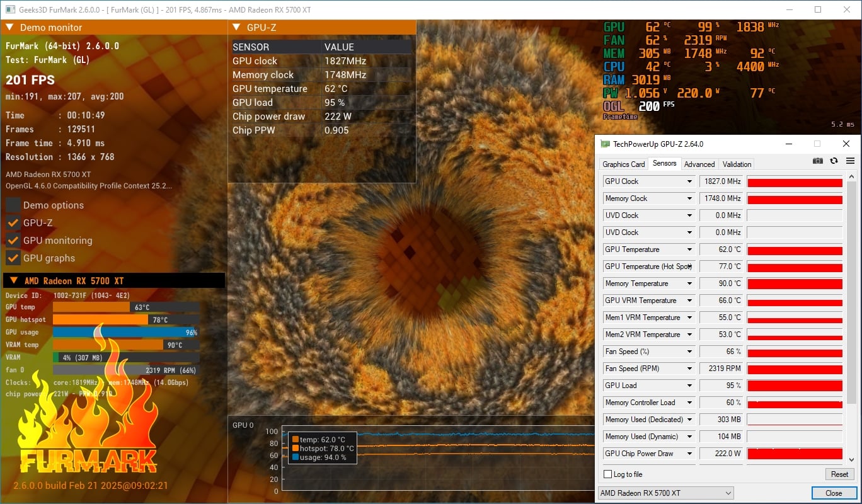Click the Chip PPW row in GPU-Z overlay
The image size is (862, 504).
click(321, 130)
